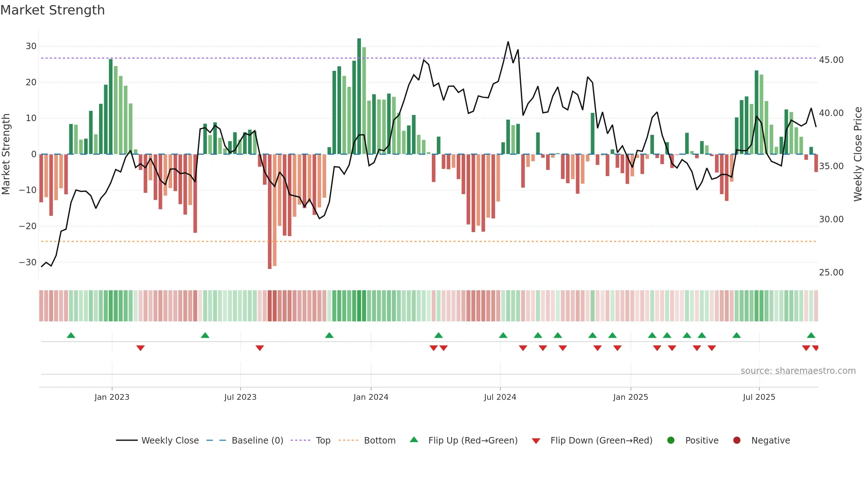Click the Jan 2024 axis label
The height and width of the screenshot is (488, 868).
tap(371, 397)
